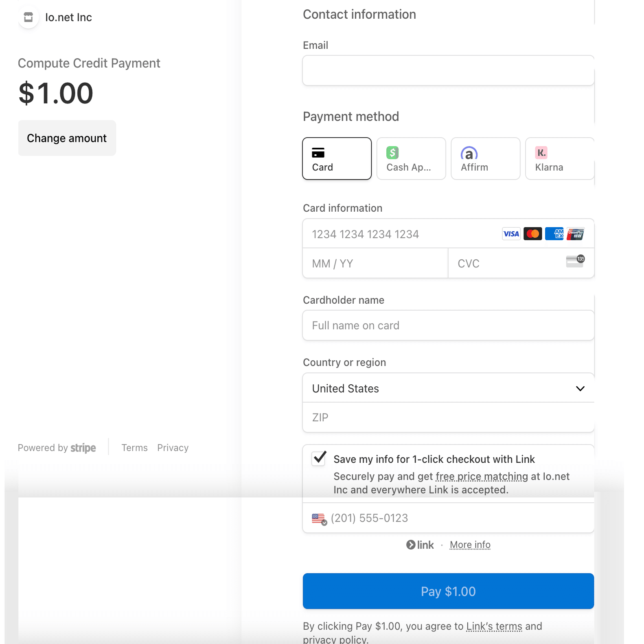Viewport: 644px width, 644px height.
Task: Click the American Express logo
Action: (x=554, y=234)
